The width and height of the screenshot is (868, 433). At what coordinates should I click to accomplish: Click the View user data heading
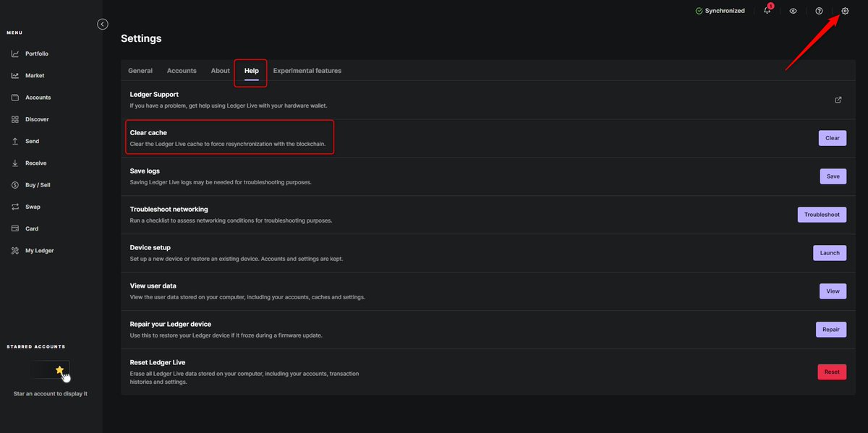pyautogui.click(x=153, y=286)
